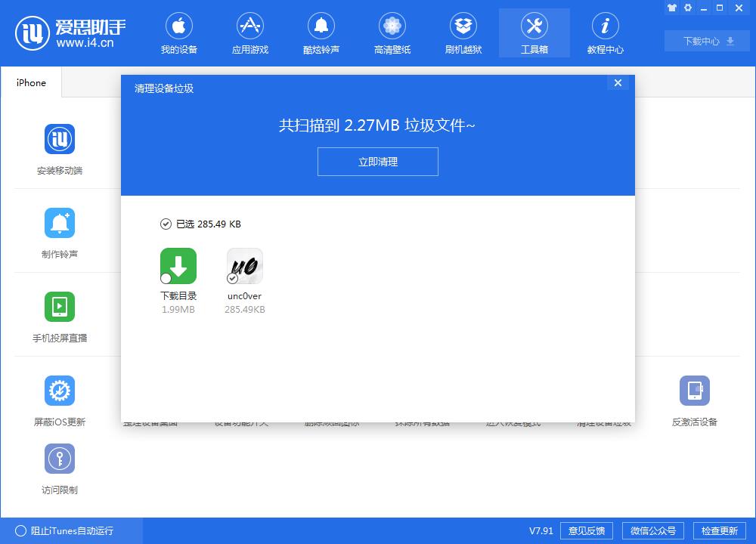Browse wallpapers via the 高清壁纸 icon
Image resolution: width=756 pixels, height=544 pixels.
pos(392,32)
